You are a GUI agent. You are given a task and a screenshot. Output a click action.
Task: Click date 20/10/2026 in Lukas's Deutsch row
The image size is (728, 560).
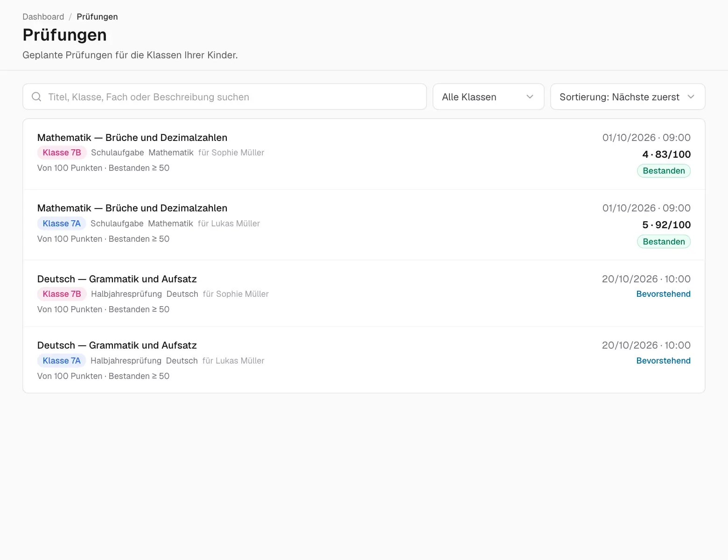[x=630, y=345]
